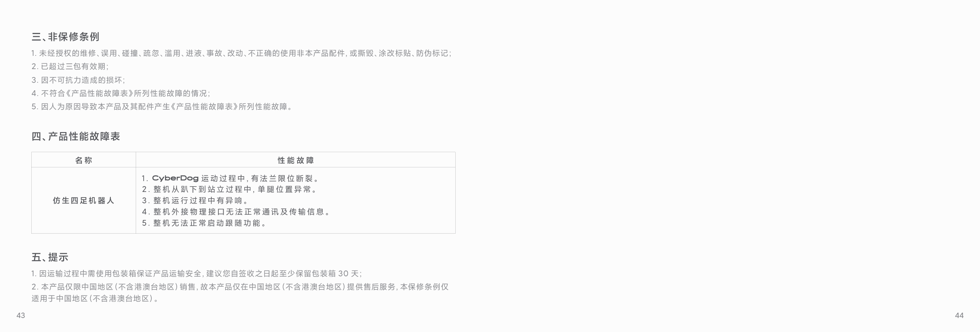Click tip 2 about 本产品仅限中国地区销售
Screen dimensions: 980x332
(240, 287)
